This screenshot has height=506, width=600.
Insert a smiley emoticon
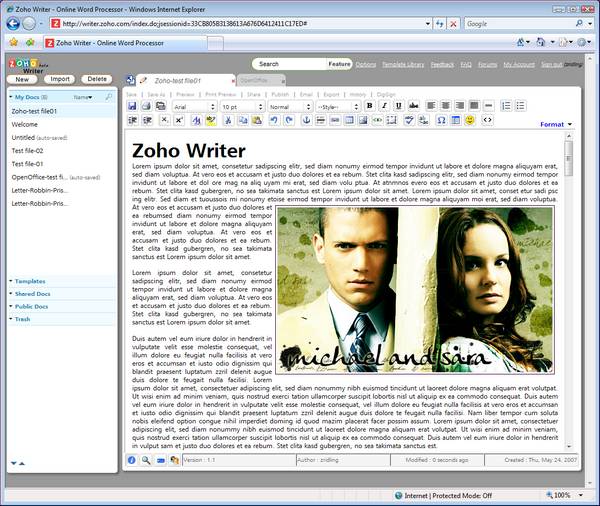470,120
